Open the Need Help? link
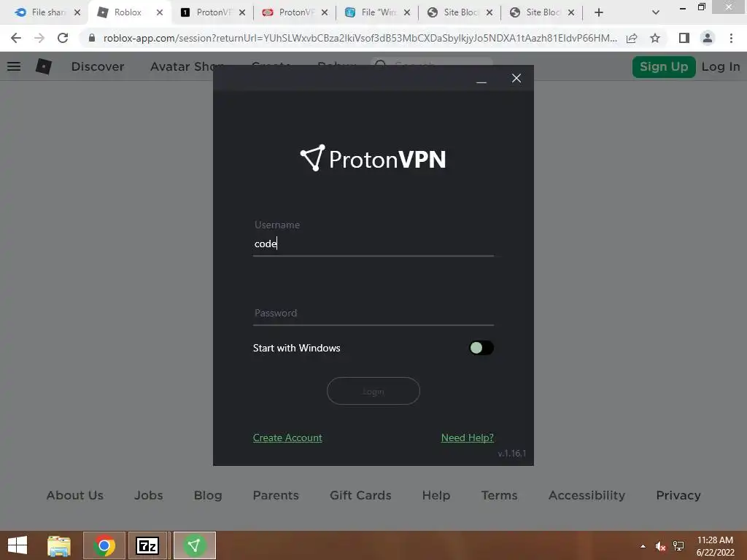The width and height of the screenshot is (747, 560). tap(468, 437)
